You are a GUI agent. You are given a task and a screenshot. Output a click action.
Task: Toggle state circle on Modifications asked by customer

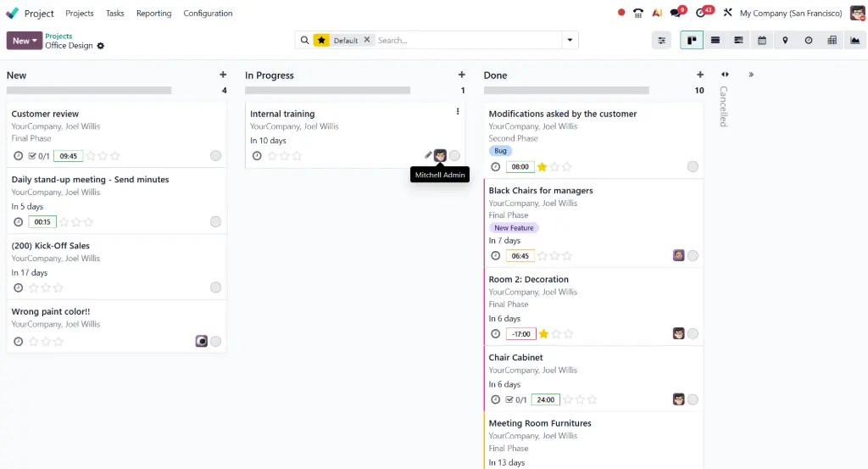pos(693,167)
